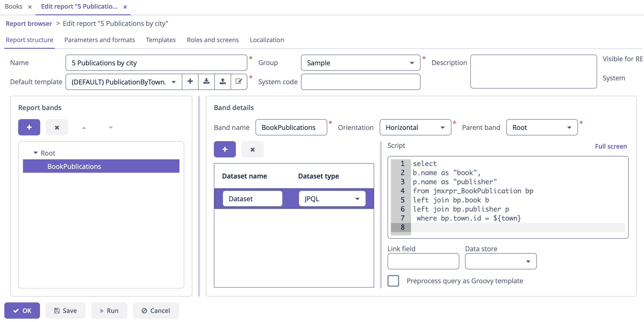Screen dimensions: 644x322
Task: Click the OK button
Action: 22,311
